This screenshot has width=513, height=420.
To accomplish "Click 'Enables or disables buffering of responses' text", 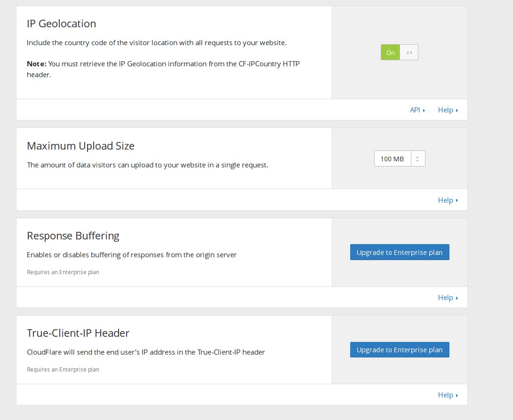I will coord(131,255).
